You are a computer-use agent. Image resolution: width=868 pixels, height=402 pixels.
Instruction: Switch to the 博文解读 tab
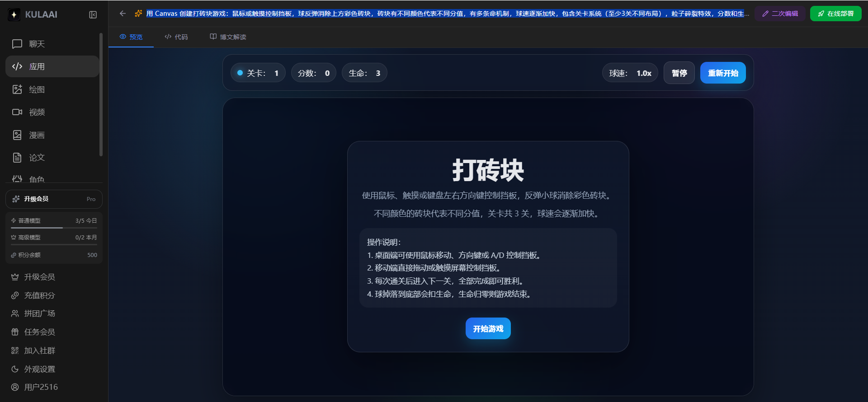pyautogui.click(x=228, y=37)
